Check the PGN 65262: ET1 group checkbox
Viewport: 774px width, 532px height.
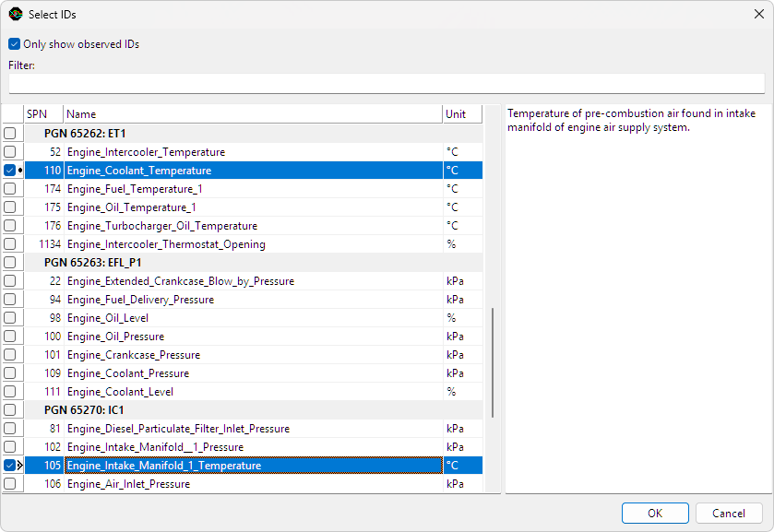10,134
